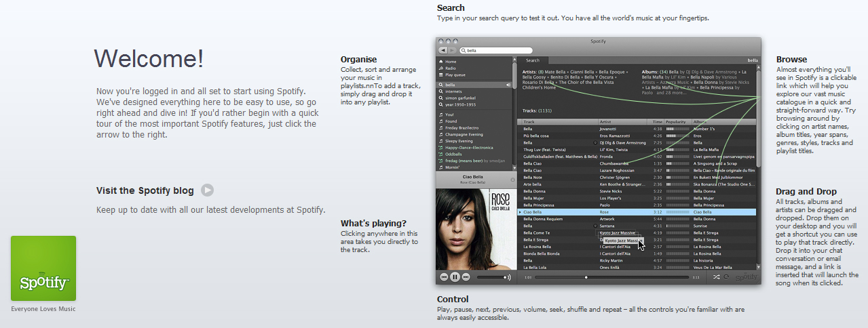Screen dimensions: 868x328
Task: Select the Bella Principessa track row
Action: tap(638, 205)
